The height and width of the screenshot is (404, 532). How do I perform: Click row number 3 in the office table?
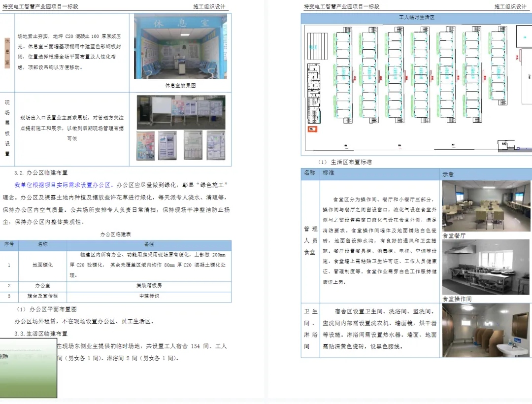coord(9,296)
